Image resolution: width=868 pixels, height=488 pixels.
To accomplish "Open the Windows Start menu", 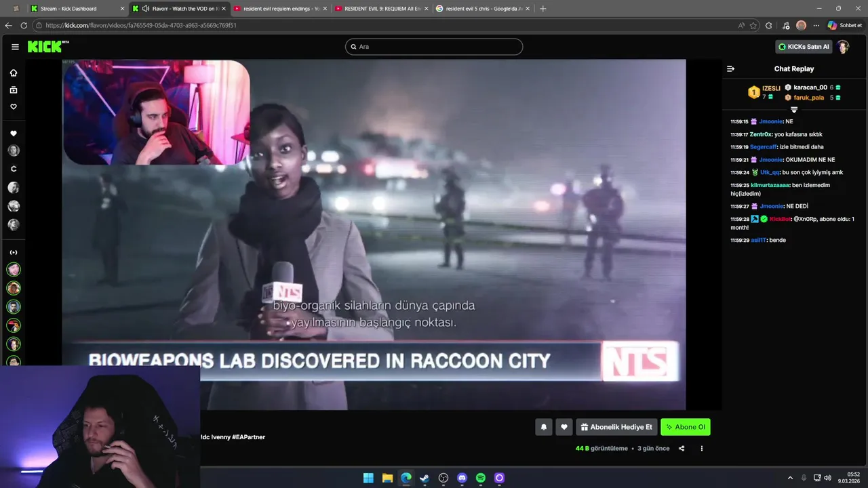I will click(368, 478).
